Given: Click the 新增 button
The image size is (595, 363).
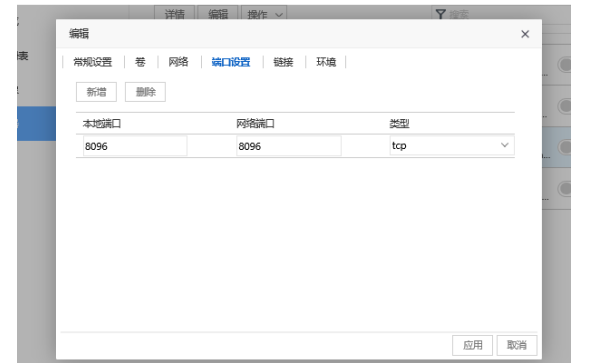Looking at the screenshot, I should click(x=96, y=92).
